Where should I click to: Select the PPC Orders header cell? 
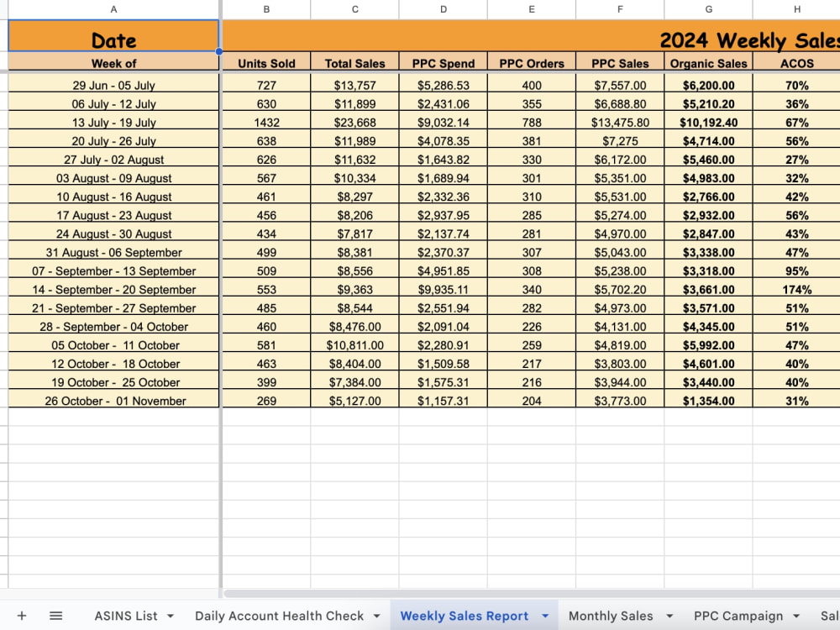[532, 63]
